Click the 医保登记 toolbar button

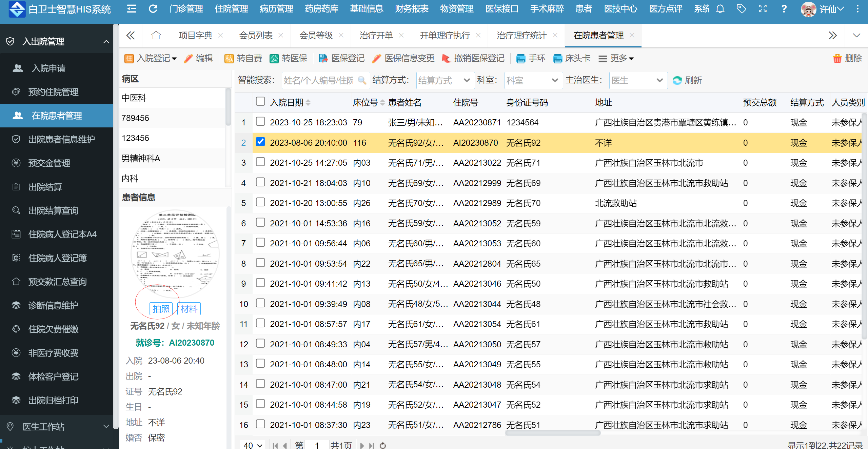coord(341,58)
